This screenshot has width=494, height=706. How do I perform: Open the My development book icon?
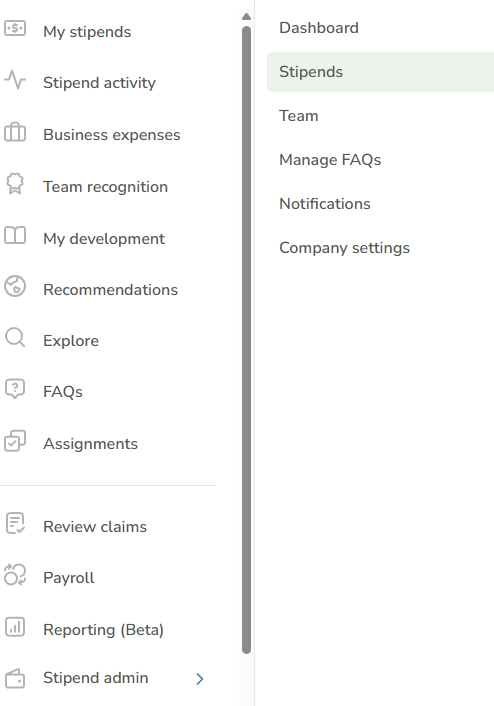click(15, 235)
